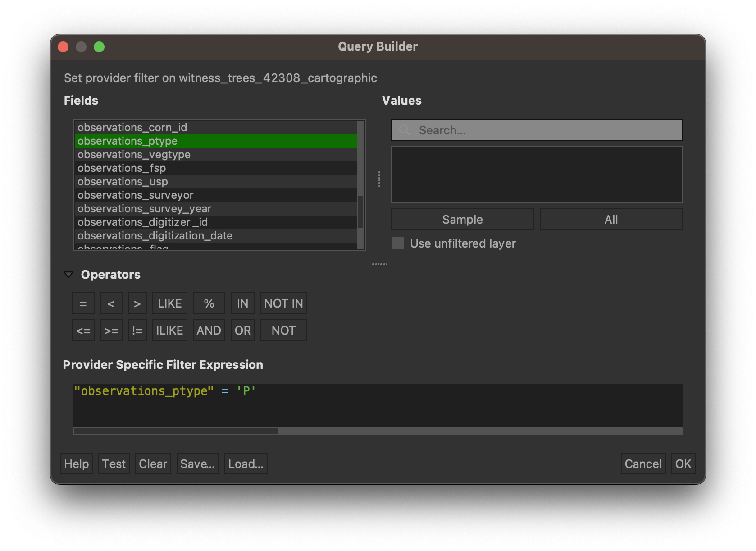Insert the = operator
Viewport: 756px width, 551px height.
(83, 303)
